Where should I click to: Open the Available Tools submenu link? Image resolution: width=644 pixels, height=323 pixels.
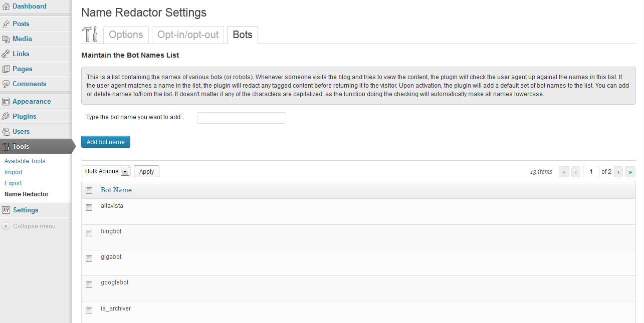pos(25,161)
